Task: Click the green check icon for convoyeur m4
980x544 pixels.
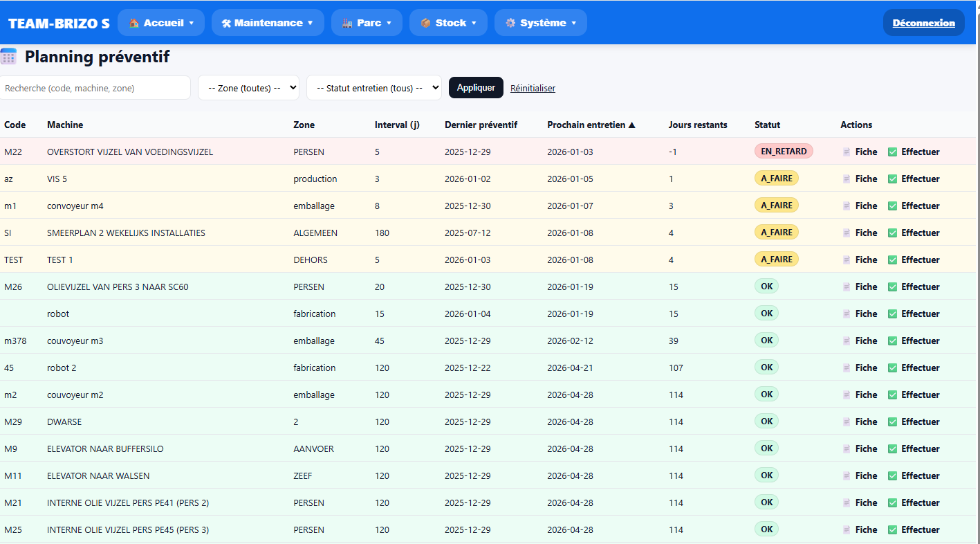Action: pos(892,206)
